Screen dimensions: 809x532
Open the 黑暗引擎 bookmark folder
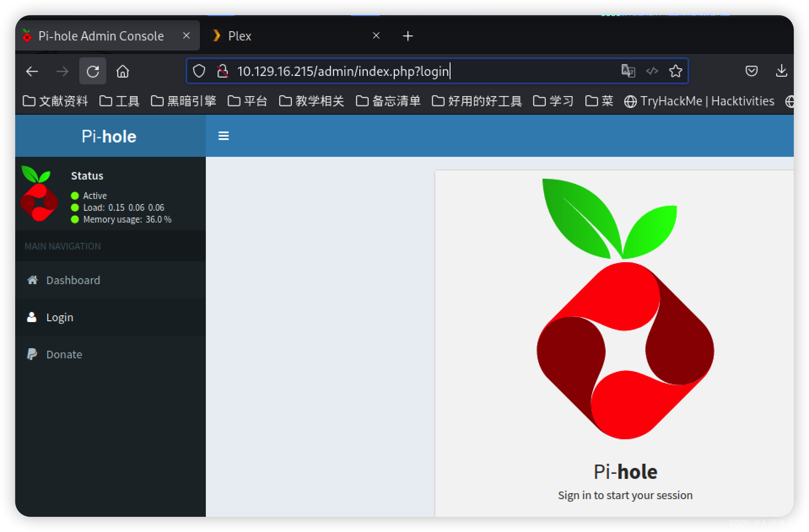coord(183,101)
